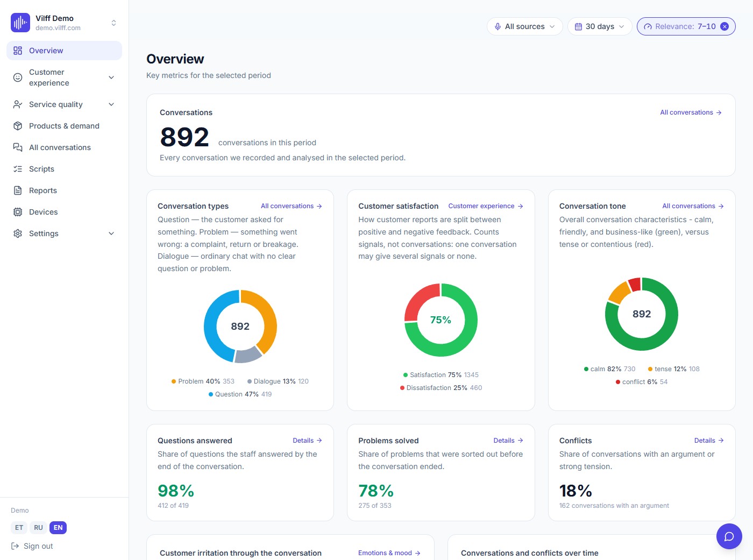753x560 pixels.
Task: Click the Service quality person icon
Action: [18, 104]
